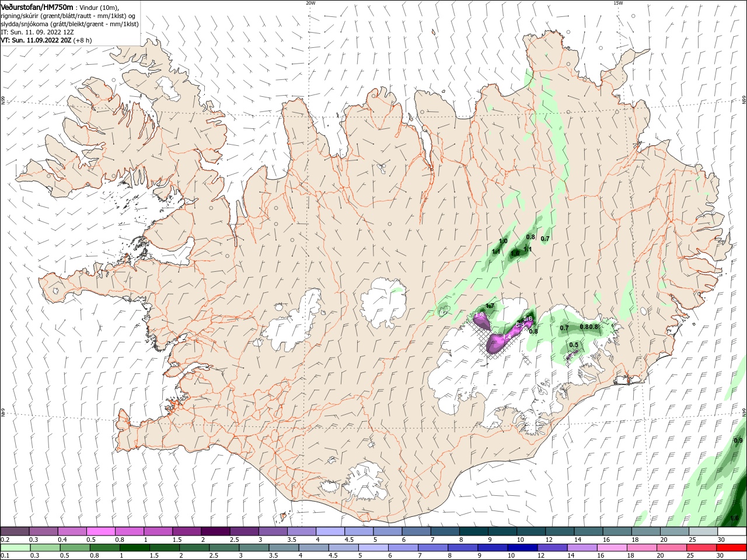Click lavender swatch between 4 and 4.5, top row

coord(330,531)
